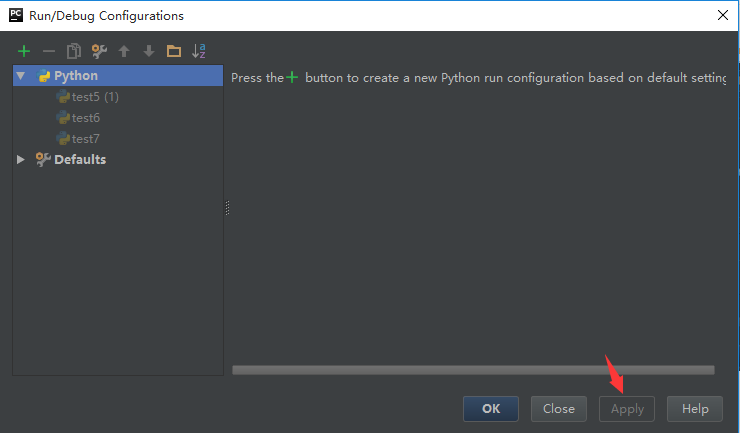Click the OK button

491,409
